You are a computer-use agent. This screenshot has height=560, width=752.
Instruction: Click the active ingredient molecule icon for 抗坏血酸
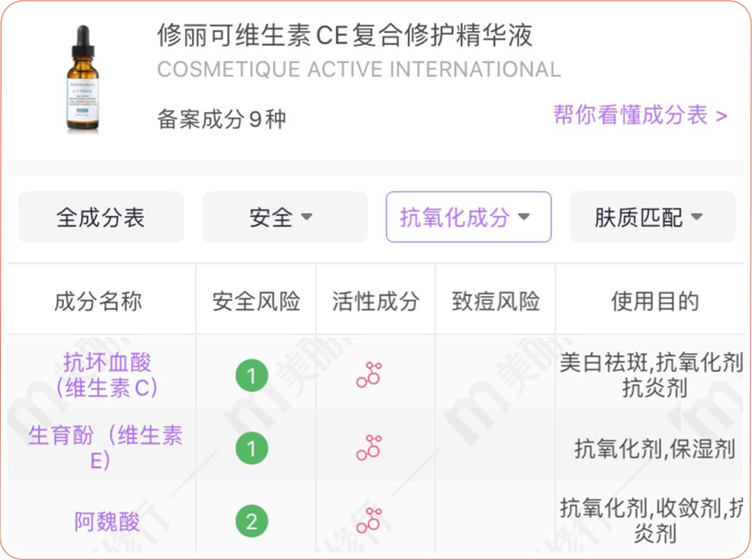pos(369,375)
